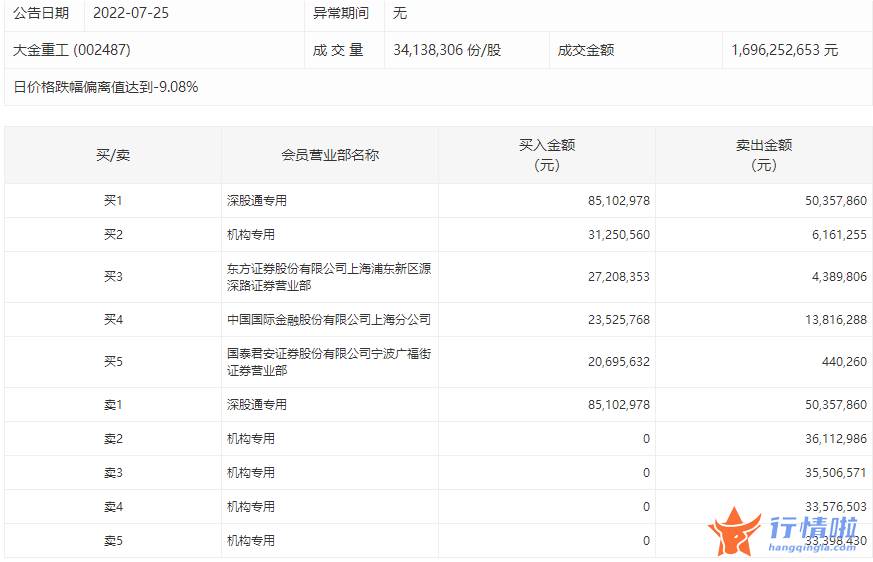873x562 pixels.
Task: Click the 卖出金额 column header
Action: click(x=764, y=155)
